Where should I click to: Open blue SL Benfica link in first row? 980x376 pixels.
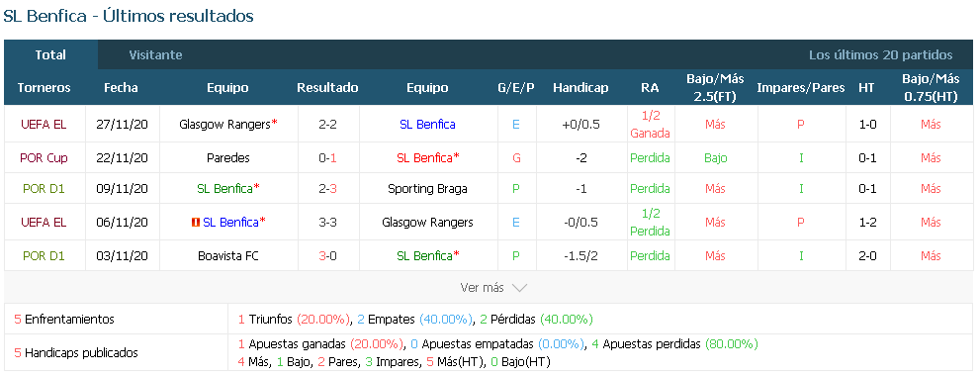427,124
